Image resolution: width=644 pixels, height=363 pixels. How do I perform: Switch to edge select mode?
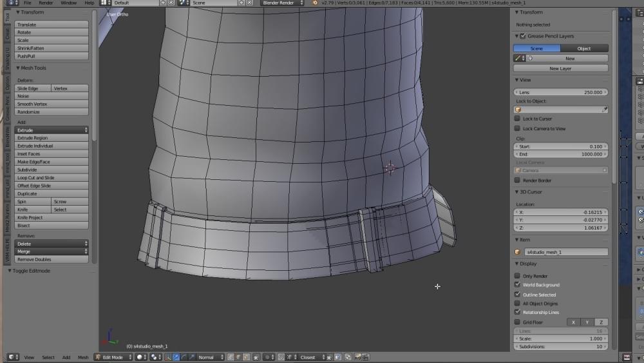238,357
